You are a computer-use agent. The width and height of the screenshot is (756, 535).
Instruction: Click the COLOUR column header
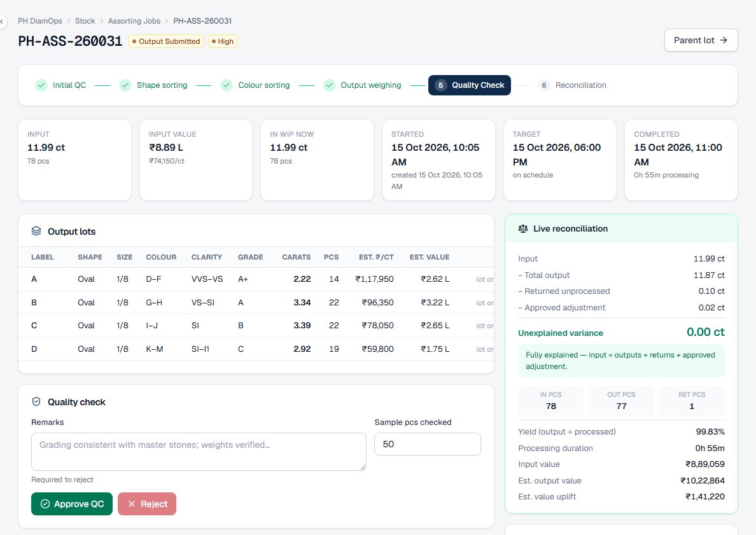161,258
